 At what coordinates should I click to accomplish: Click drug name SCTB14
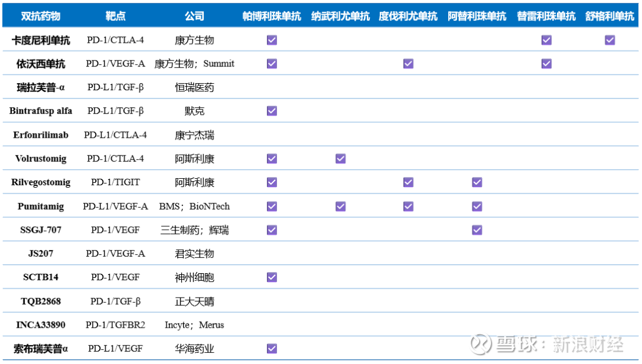40,277
